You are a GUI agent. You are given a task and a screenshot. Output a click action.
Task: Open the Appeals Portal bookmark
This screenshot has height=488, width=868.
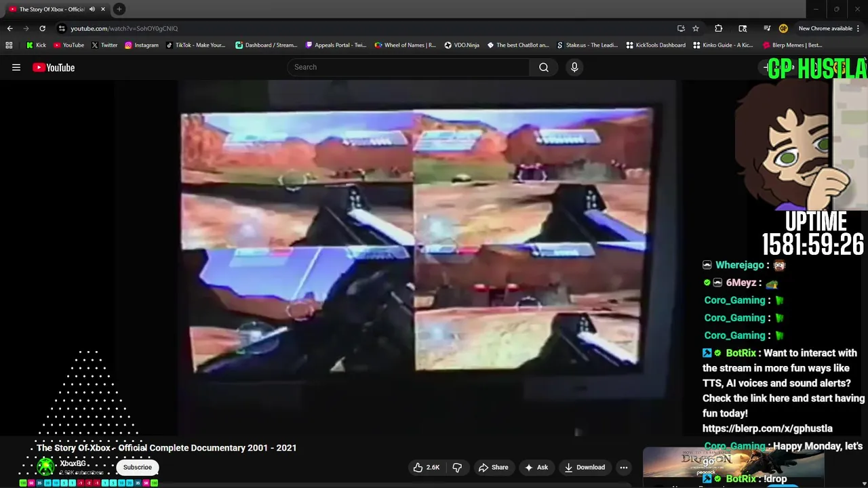point(336,45)
